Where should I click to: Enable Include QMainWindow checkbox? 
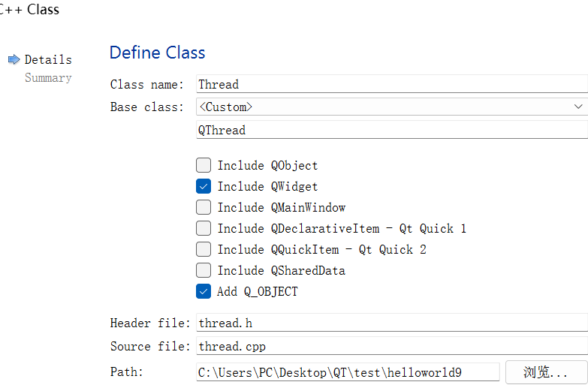click(x=204, y=207)
